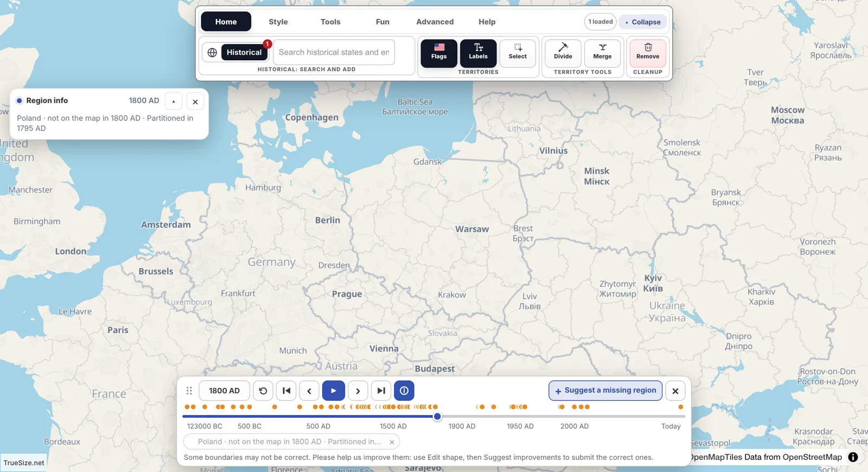Image resolution: width=868 pixels, height=472 pixels.
Task: Jump to the first timeline date
Action: (286, 391)
